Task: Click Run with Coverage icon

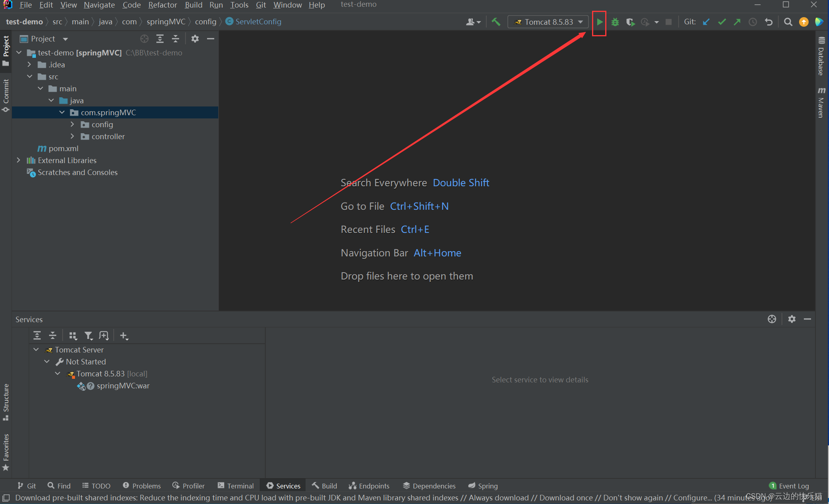Action: [630, 22]
